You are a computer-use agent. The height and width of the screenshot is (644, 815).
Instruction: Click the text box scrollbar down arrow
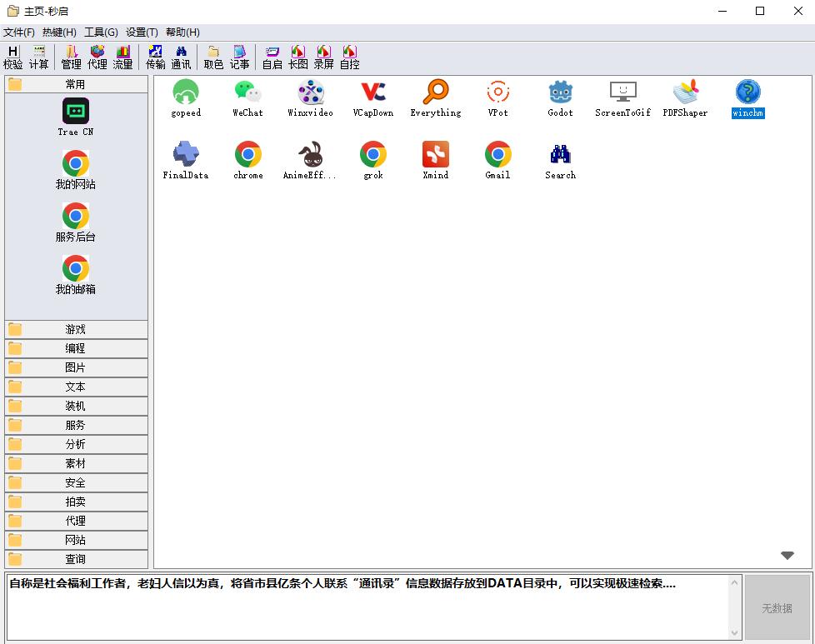[734, 633]
